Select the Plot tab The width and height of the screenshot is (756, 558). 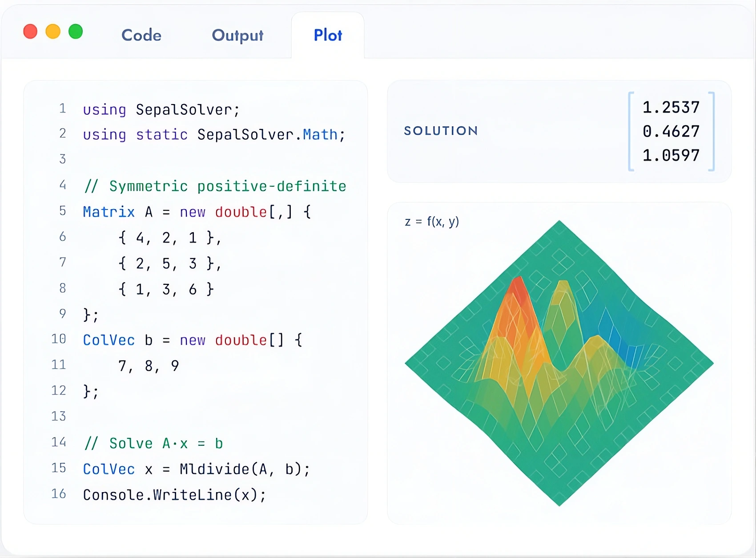pyautogui.click(x=328, y=35)
